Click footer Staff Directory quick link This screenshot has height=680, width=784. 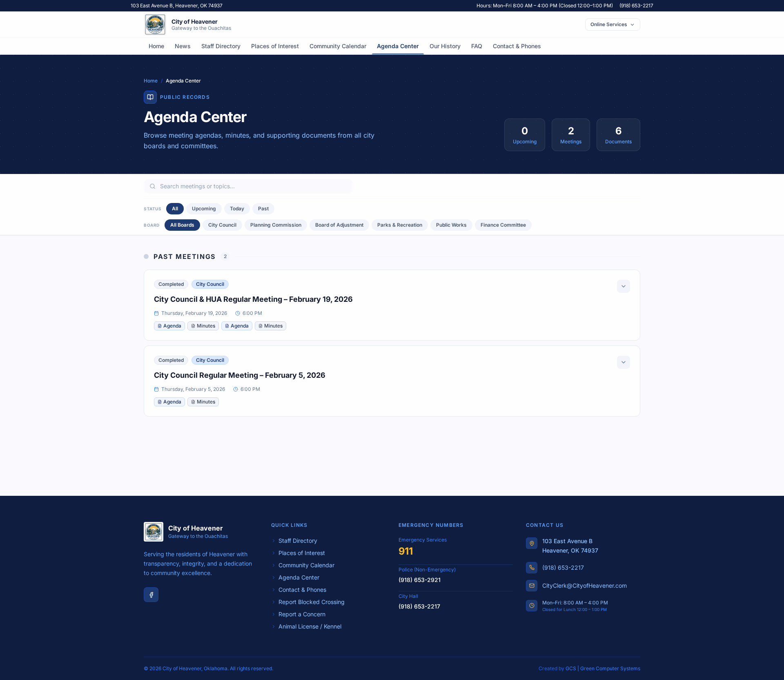pyautogui.click(x=298, y=541)
